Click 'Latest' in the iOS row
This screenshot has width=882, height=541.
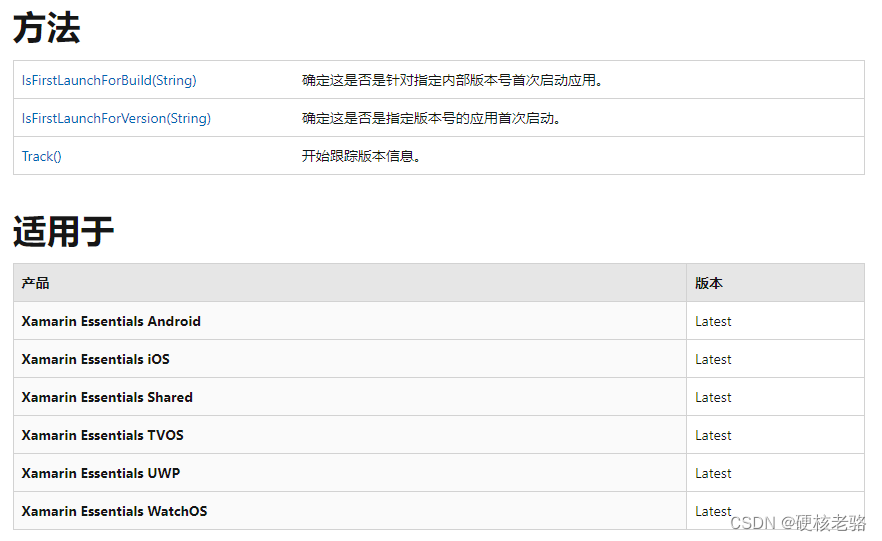coord(713,359)
